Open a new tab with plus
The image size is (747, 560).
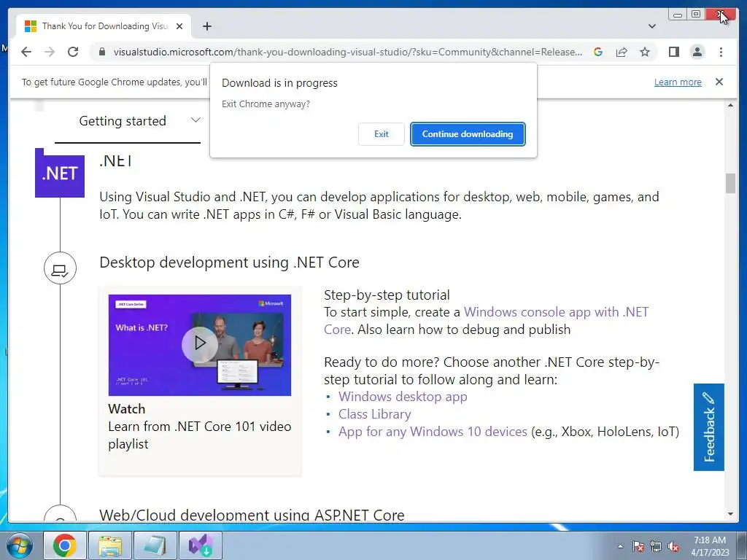206,26
